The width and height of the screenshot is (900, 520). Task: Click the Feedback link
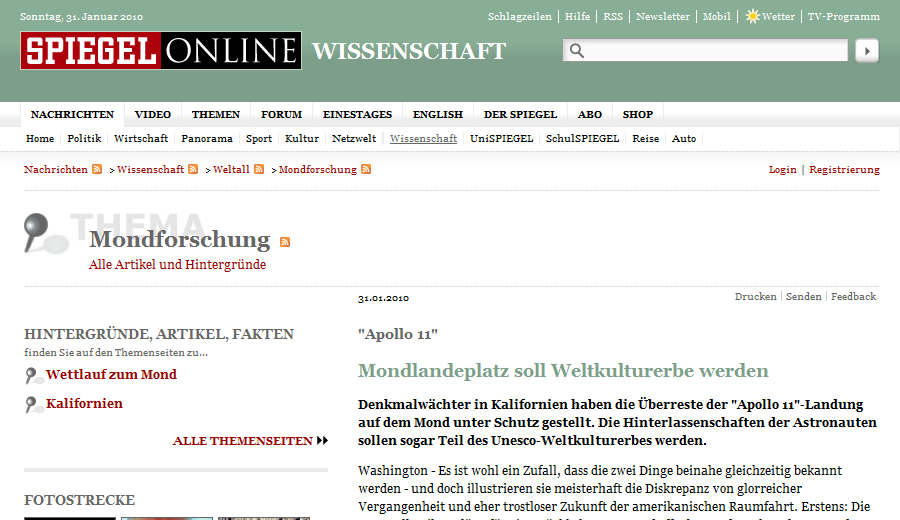[854, 296]
